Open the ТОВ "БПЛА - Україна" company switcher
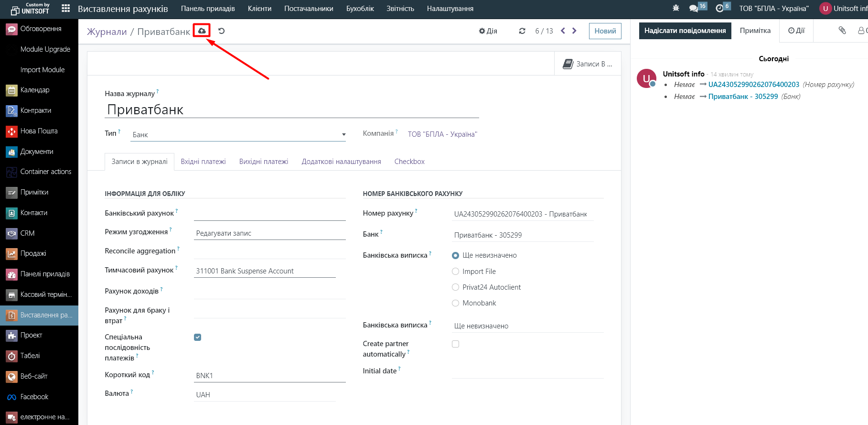Screen dimensions: 868x425 point(774,9)
